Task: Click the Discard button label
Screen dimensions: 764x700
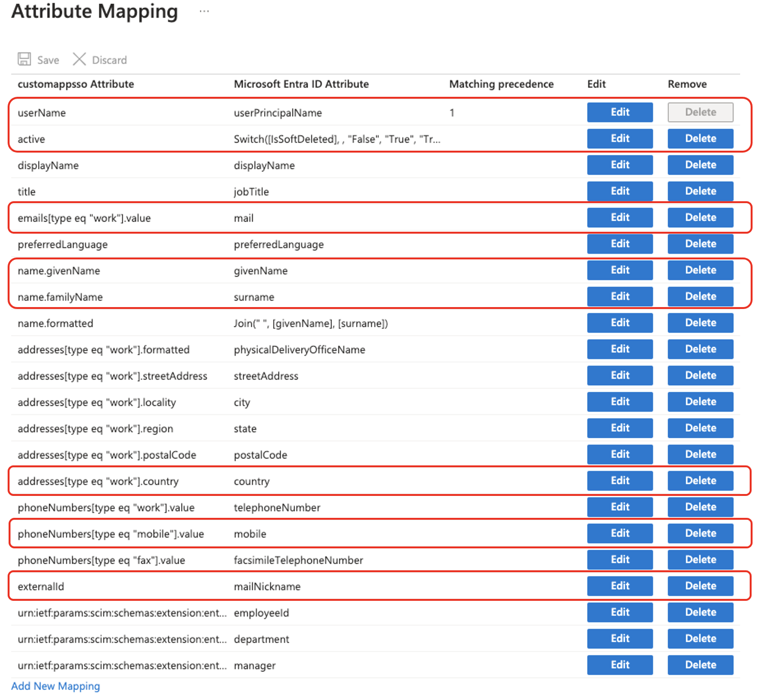Action: pyautogui.click(x=109, y=60)
